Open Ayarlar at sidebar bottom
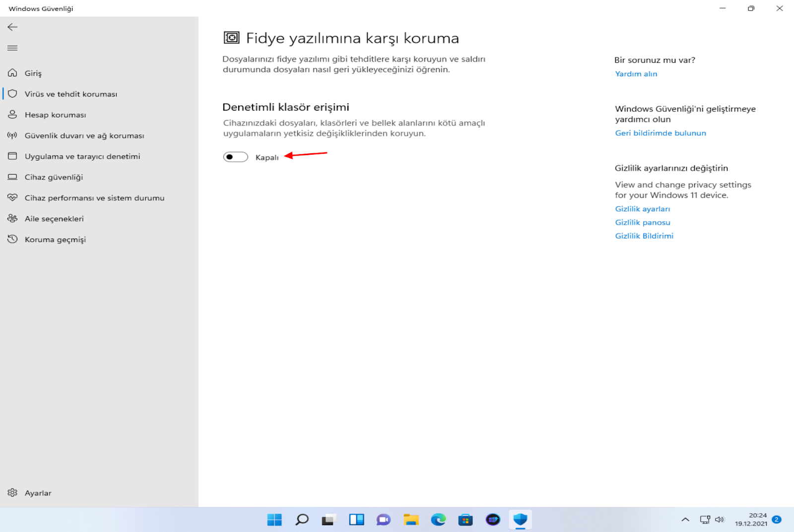794x532 pixels. click(99, 493)
